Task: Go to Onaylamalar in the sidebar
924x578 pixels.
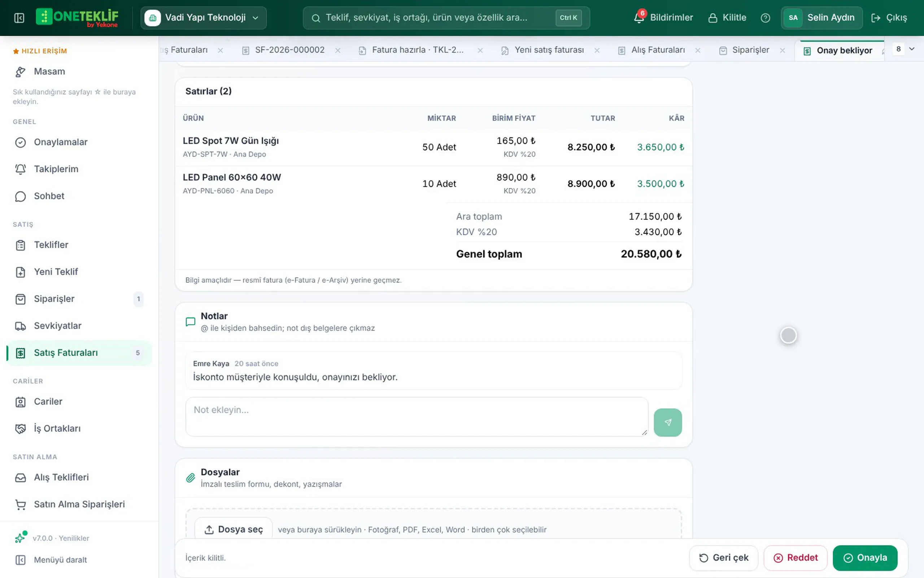Action: coord(79,142)
